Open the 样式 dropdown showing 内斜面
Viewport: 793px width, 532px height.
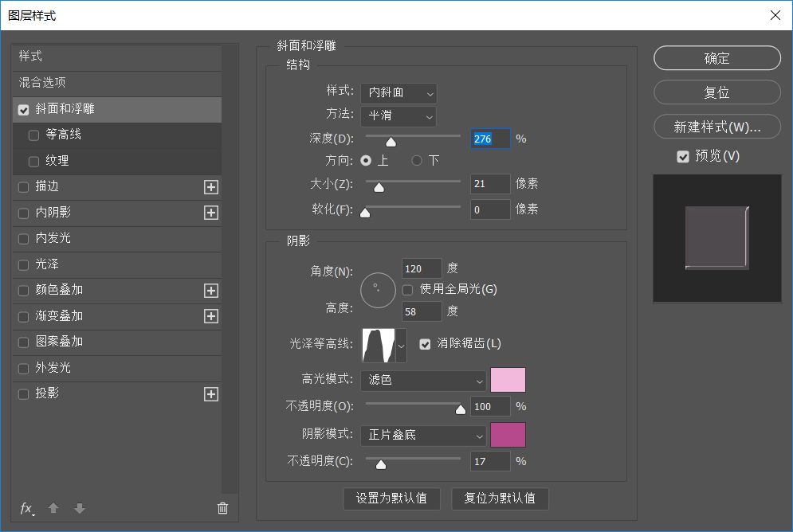coord(398,93)
